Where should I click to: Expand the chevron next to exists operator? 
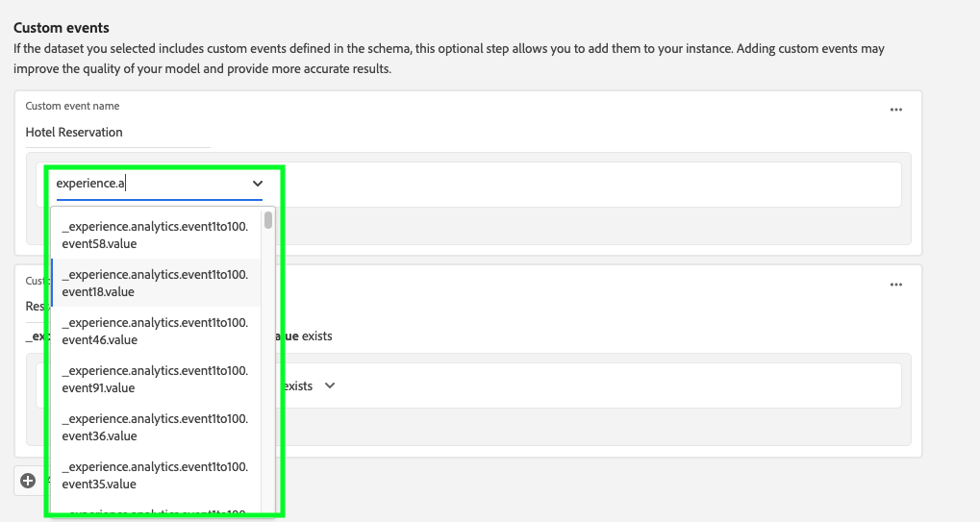click(x=330, y=385)
